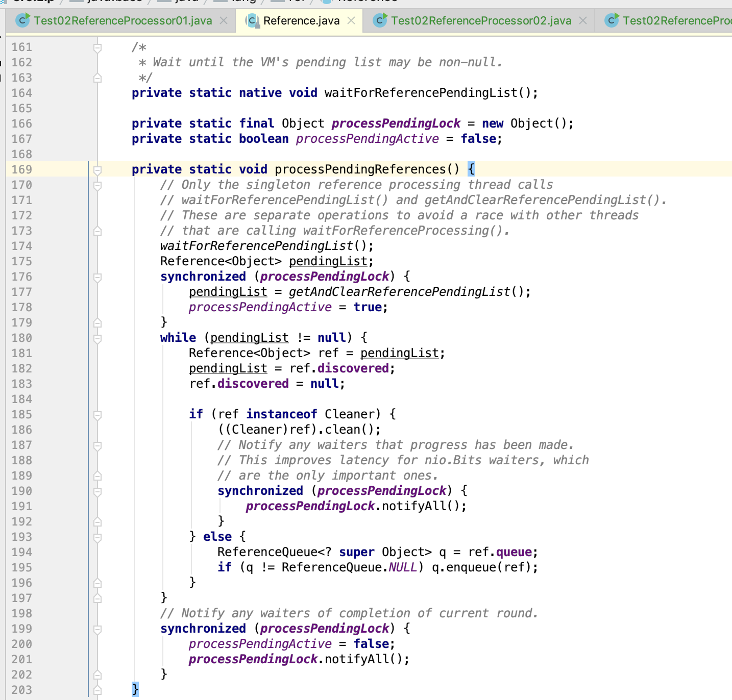Screen dimensions: 732x700
Task: Click line number 169 in the gutter
Action: 21,169
